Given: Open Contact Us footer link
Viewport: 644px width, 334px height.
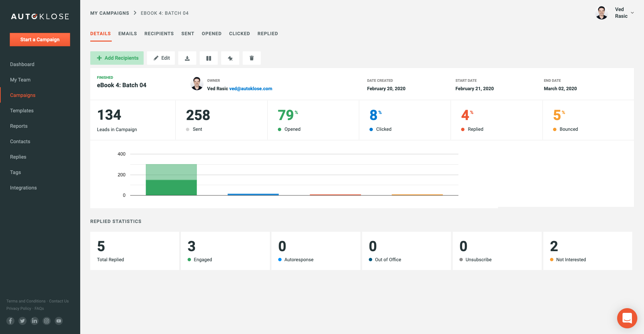Looking at the screenshot, I should coord(59,301).
